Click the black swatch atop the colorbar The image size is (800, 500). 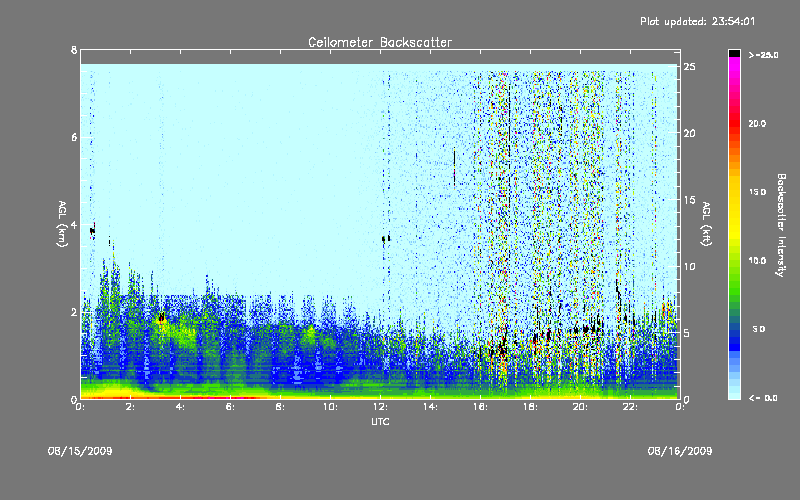pyautogui.click(x=734, y=53)
